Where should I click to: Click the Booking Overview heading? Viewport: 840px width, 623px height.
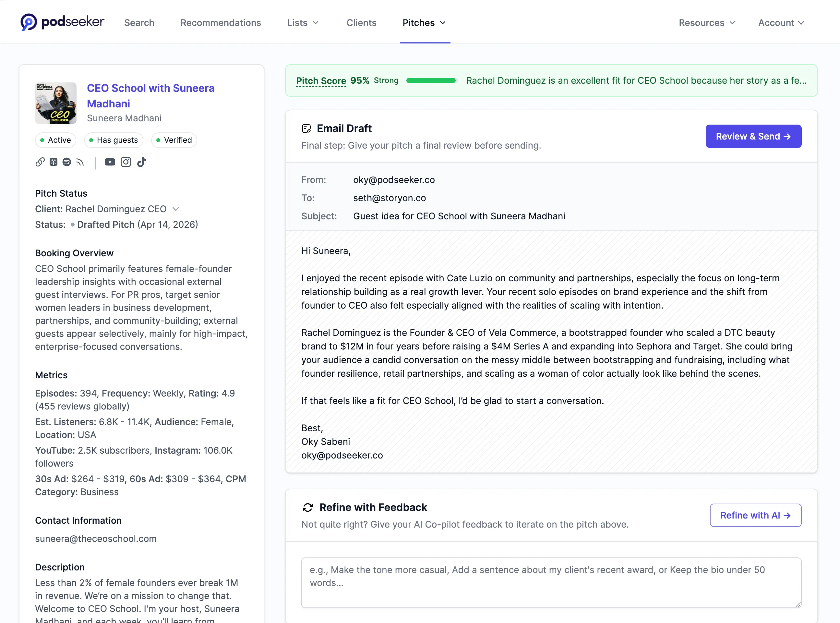pos(74,253)
